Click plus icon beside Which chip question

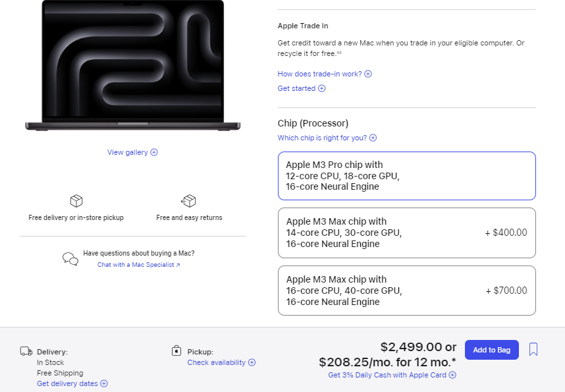pos(373,138)
